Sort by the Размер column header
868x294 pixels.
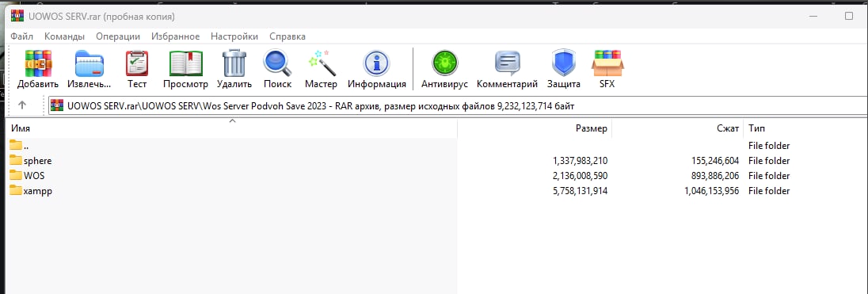(x=535, y=128)
